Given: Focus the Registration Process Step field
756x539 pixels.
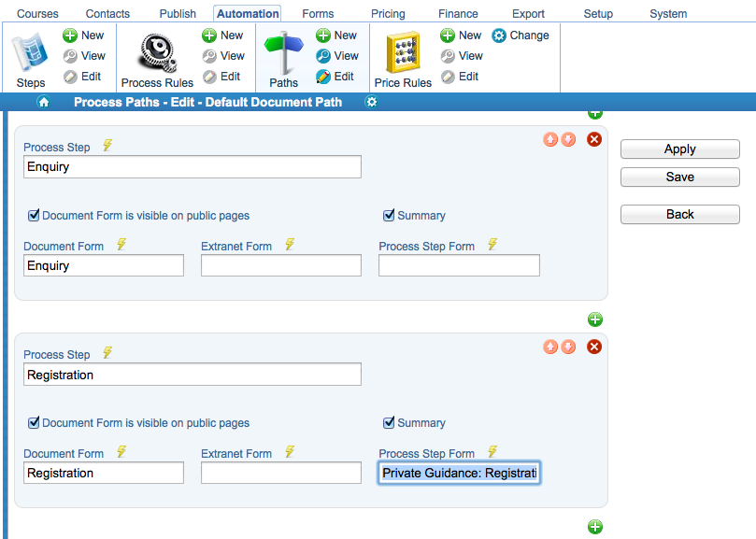Looking at the screenshot, I should [x=193, y=375].
